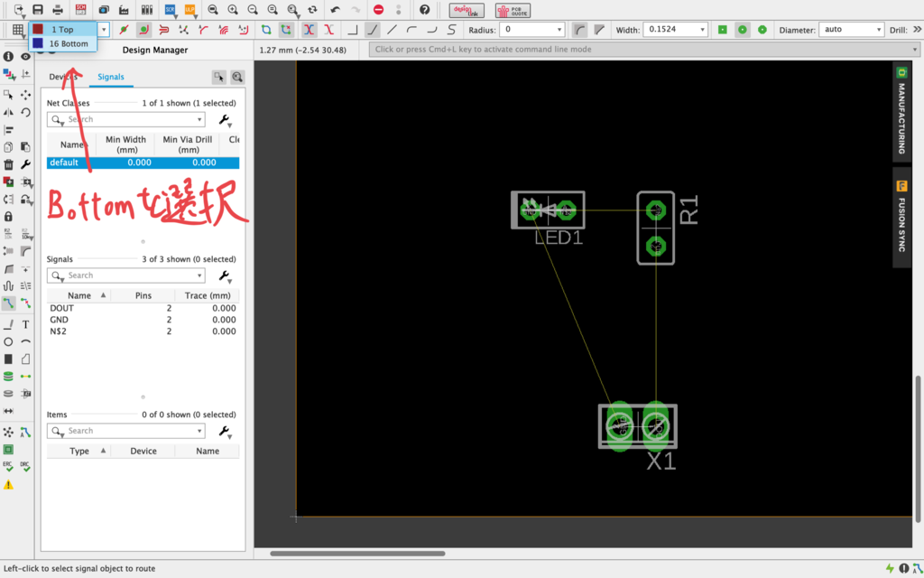This screenshot has height=578, width=924.
Task: Click the Print icon in the top toolbar
Action: (58, 10)
